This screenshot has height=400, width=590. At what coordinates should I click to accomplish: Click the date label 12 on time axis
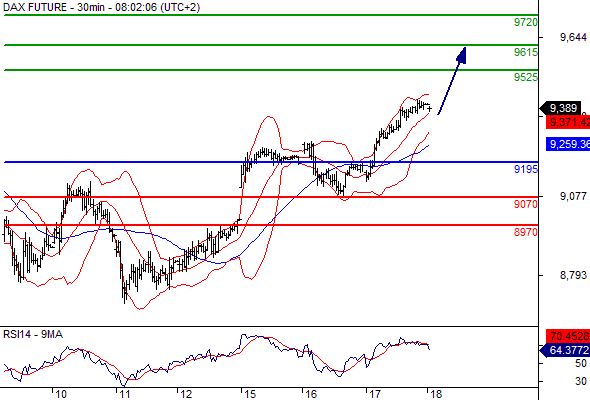click(186, 394)
